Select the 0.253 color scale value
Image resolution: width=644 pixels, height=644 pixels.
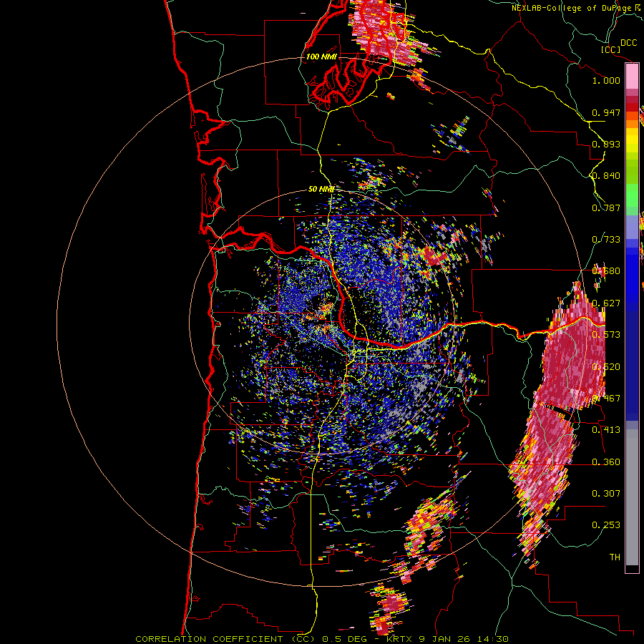(606, 525)
